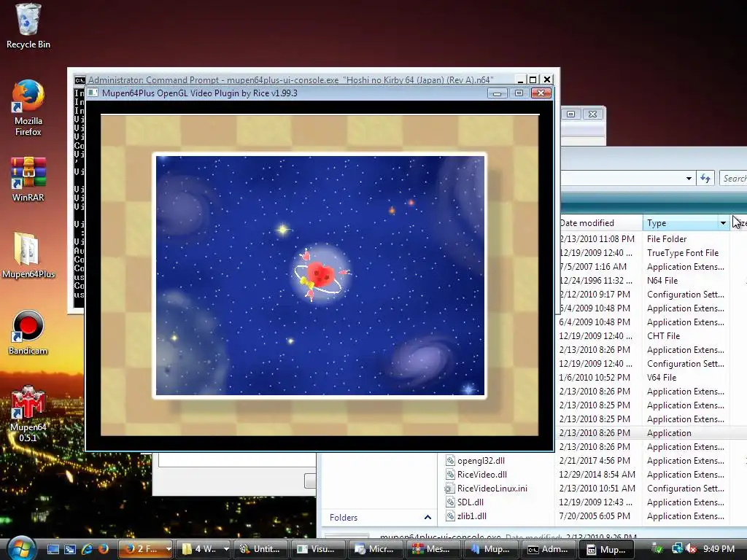This screenshot has height=560, width=747.
Task: Click the 'Application' type cell dated 2/13/2010 8:26 PM
Action: point(669,433)
